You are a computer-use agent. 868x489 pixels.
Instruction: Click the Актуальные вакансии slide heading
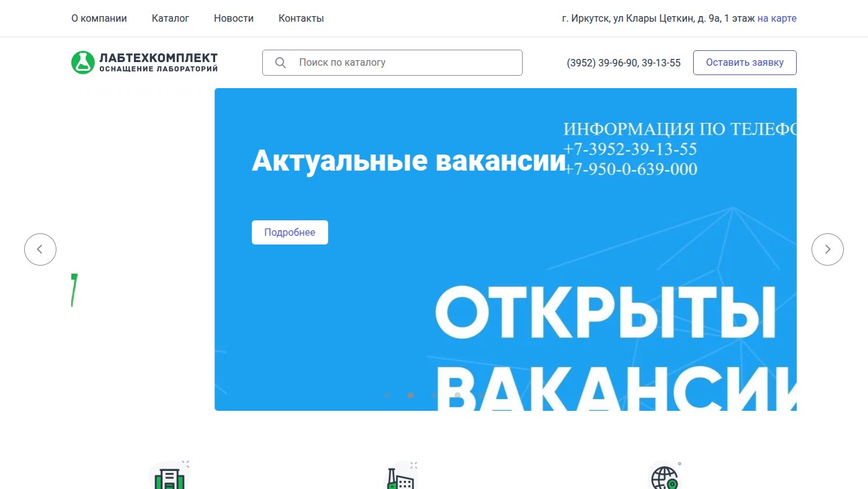click(x=409, y=161)
